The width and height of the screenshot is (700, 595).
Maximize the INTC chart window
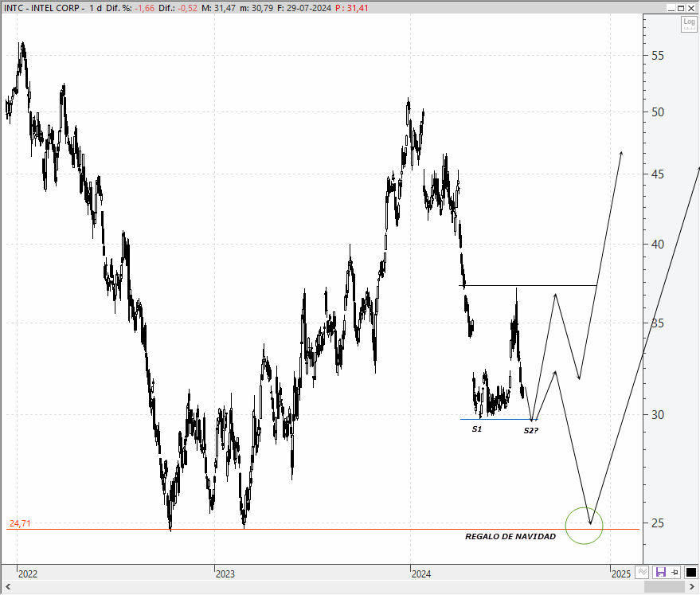point(681,8)
